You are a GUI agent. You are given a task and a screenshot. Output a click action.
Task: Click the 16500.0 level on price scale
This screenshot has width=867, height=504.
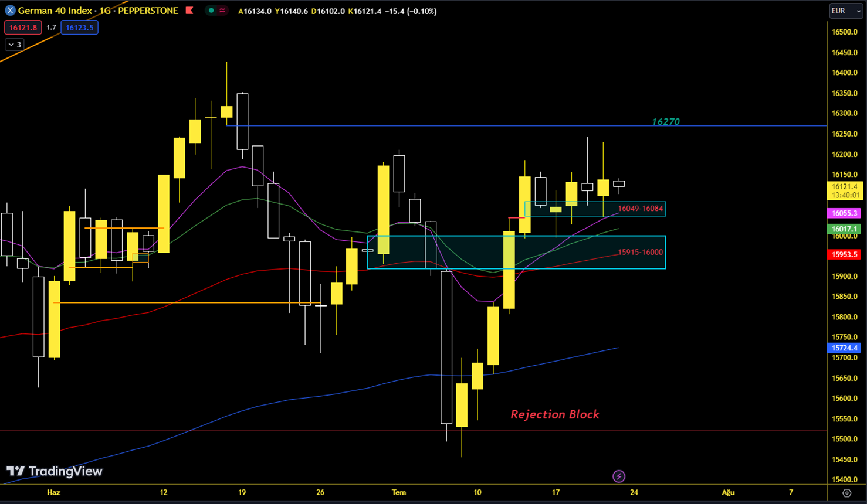845,32
